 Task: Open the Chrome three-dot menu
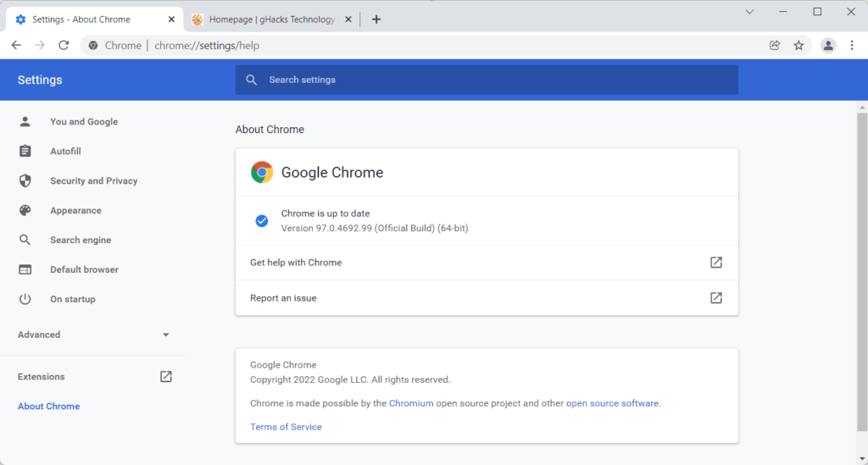tap(852, 46)
